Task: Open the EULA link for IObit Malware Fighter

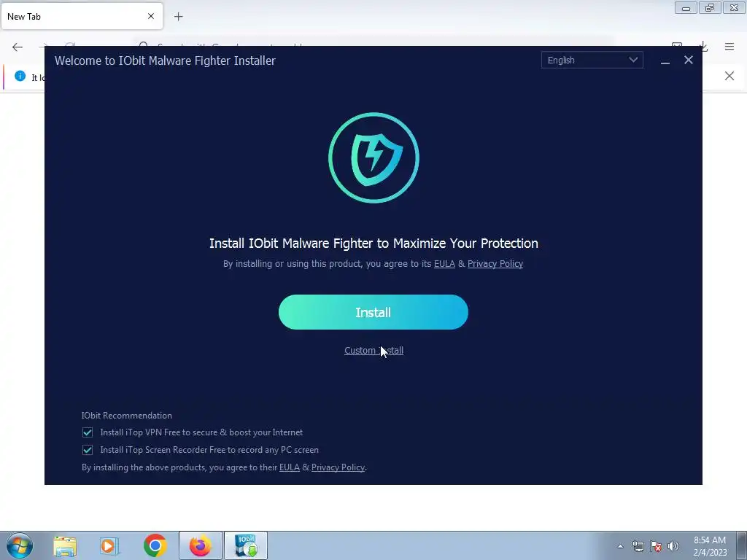Action: point(444,264)
